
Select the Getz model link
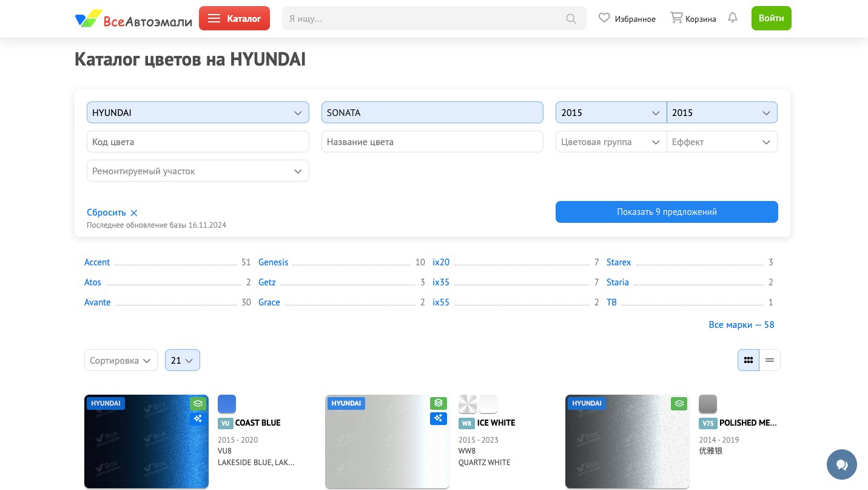pyautogui.click(x=267, y=282)
